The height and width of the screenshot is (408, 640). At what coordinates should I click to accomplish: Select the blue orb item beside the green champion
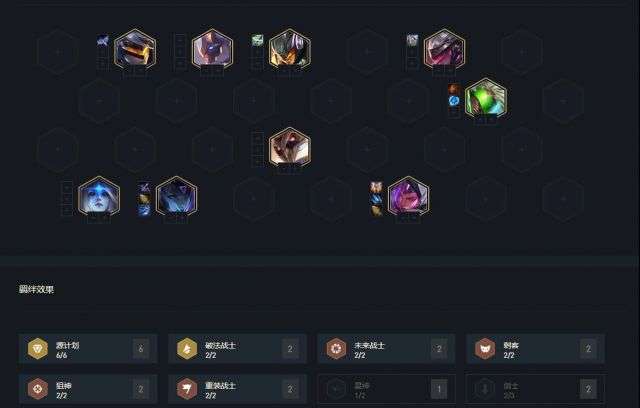[x=454, y=101]
